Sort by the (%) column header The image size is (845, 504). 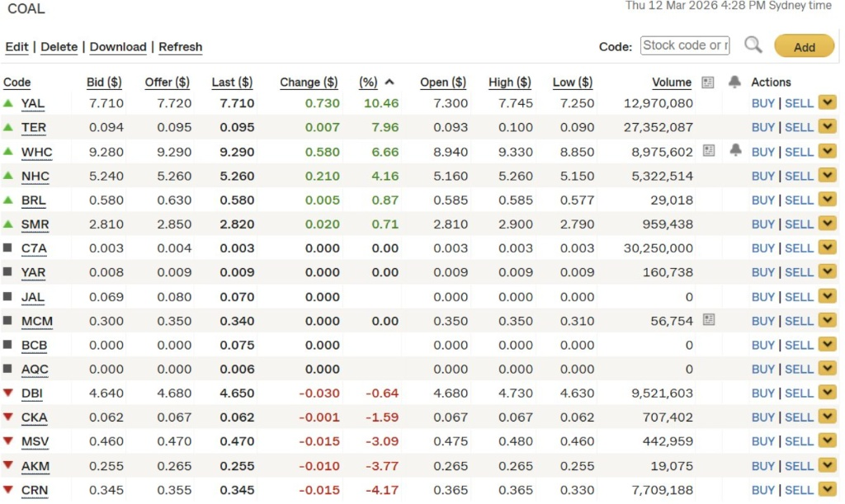coord(368,82)
